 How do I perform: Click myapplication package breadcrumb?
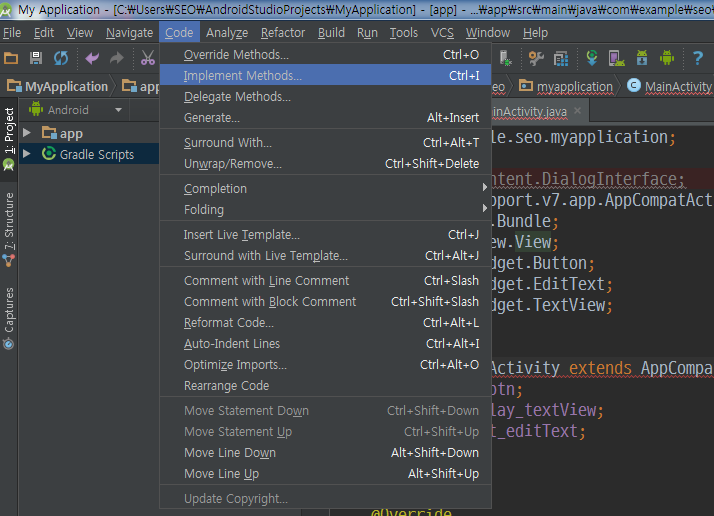tap(566, 86)
